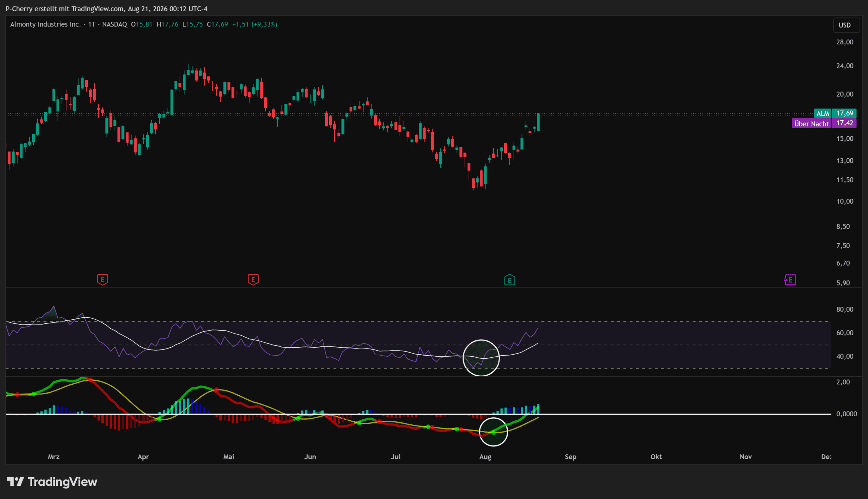868x499 pixels.
Task: Click the current price value 17,69 on axis
Action: (x=844, y=114)
